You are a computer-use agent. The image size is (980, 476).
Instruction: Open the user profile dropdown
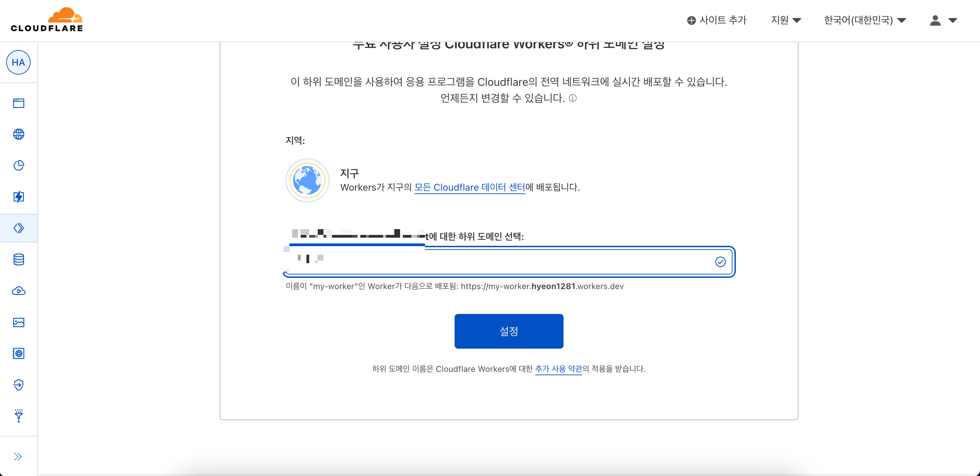click(x=943, y=20)
